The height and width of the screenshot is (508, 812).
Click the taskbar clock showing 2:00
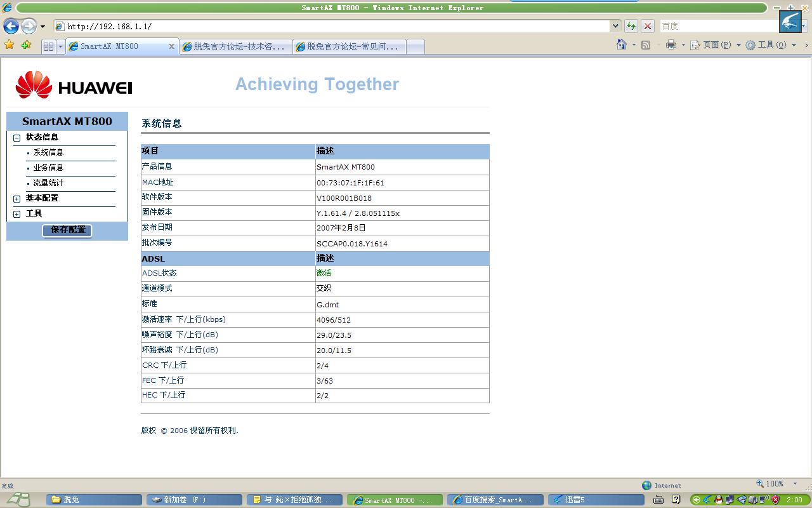794,500
